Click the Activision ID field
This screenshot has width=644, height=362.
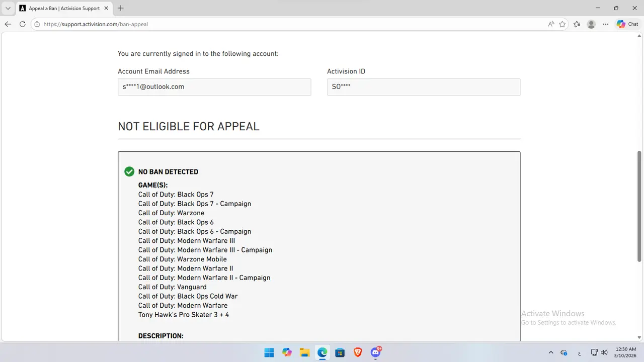coord(423,87)
